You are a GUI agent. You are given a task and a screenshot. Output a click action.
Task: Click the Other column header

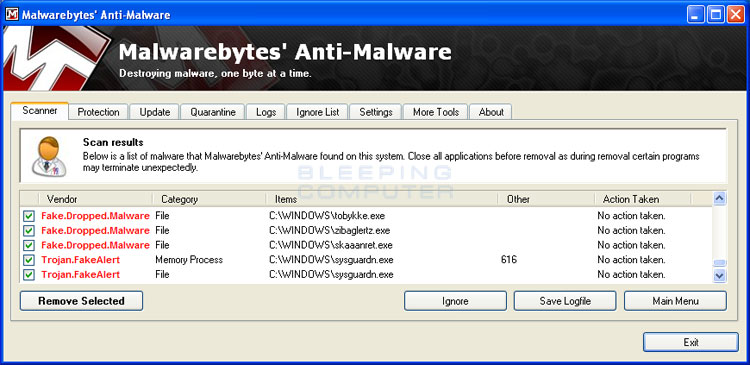(x=546, y=199)
